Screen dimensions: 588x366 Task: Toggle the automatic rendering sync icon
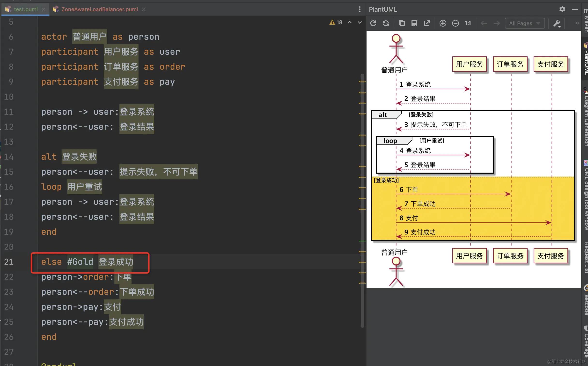pyautogui.click(x=386, y=23)
